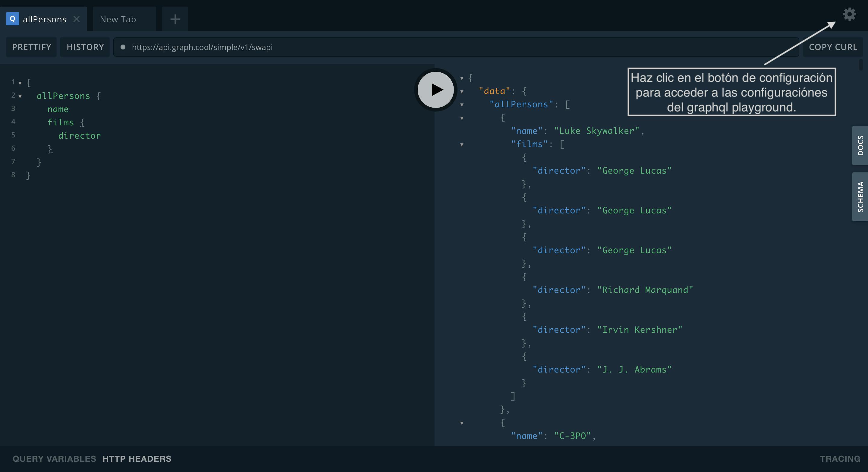Viewport: 868px width, 472px height.
Task: Open the query HISTORY
Action: pyautogui.click(x=85, y=47)
